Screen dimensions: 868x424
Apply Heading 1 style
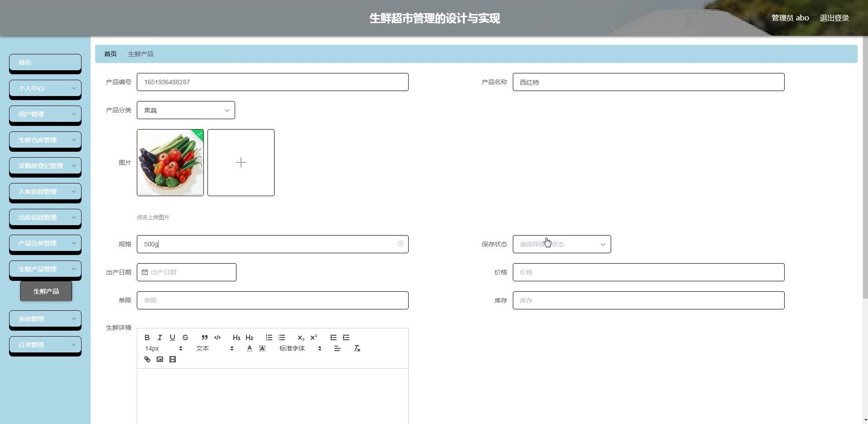(x=236, y=337)
